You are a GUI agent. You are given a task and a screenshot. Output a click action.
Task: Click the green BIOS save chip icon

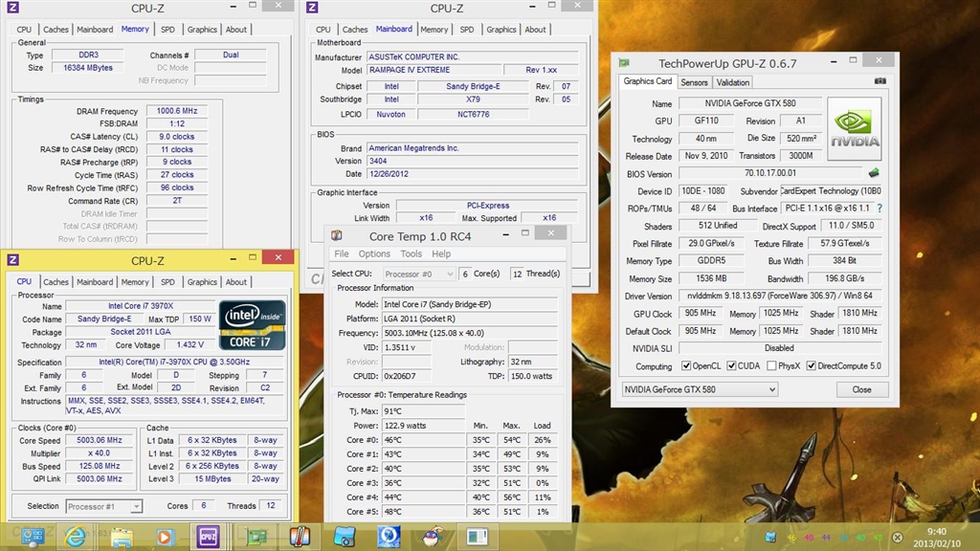(x=874, y=173)
